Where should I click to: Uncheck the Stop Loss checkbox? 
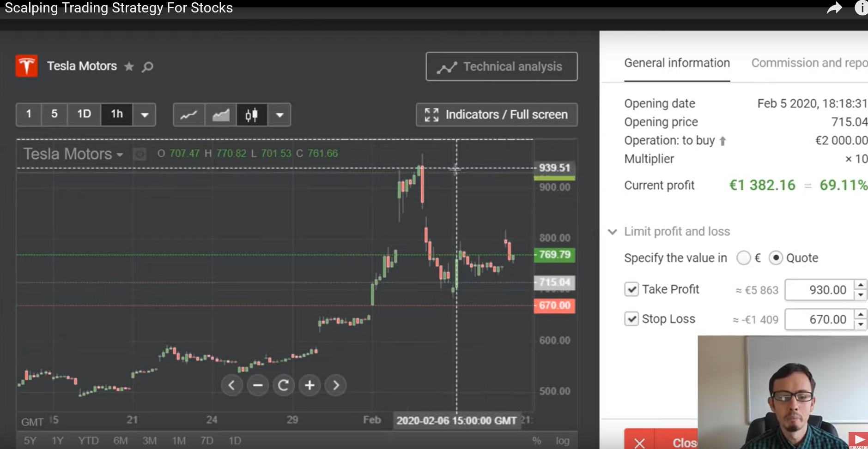tap(631, 319)
